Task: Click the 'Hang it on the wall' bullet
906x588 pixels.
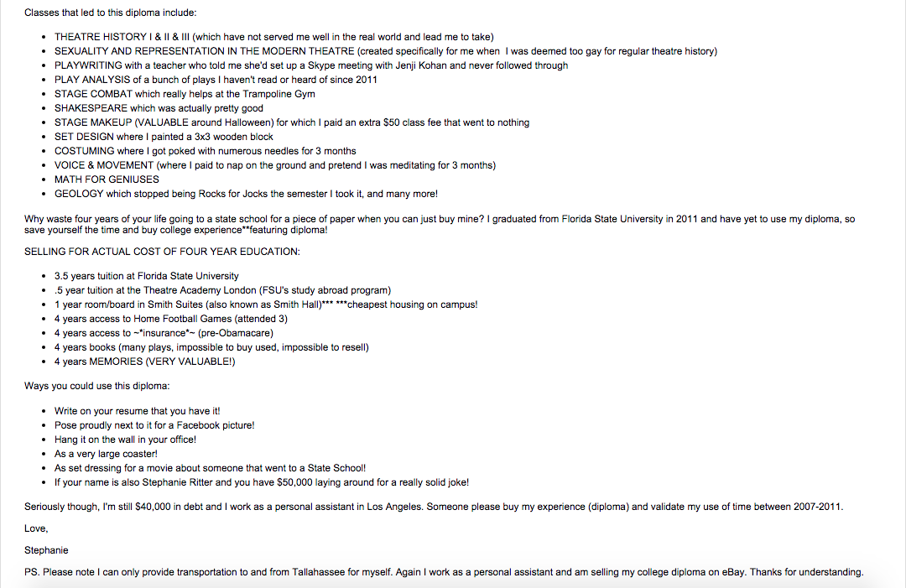Action: [125, 440]
